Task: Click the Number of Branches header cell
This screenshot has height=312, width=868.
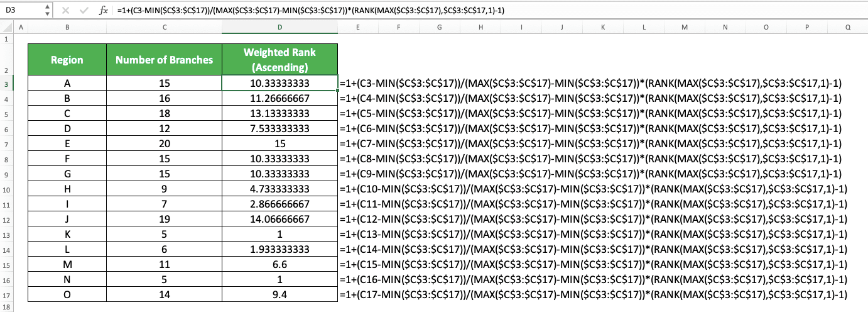Action: coord(164,60)
